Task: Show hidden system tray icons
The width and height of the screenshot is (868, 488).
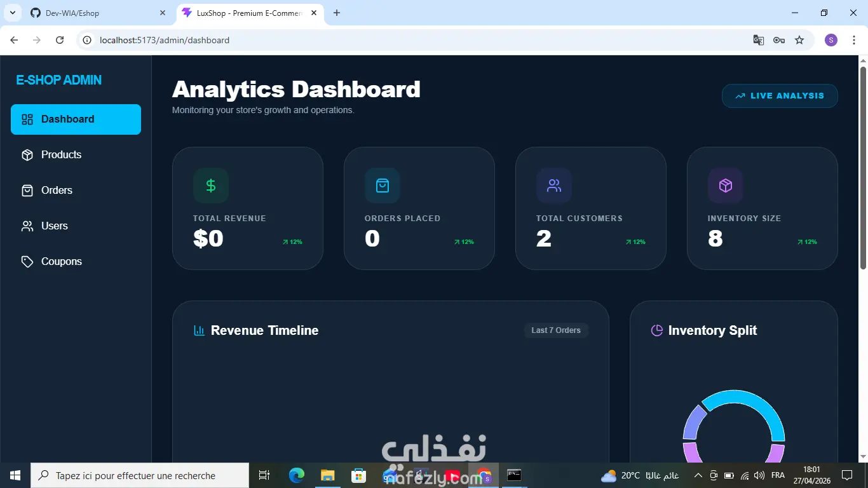Action: coord(698,475)
